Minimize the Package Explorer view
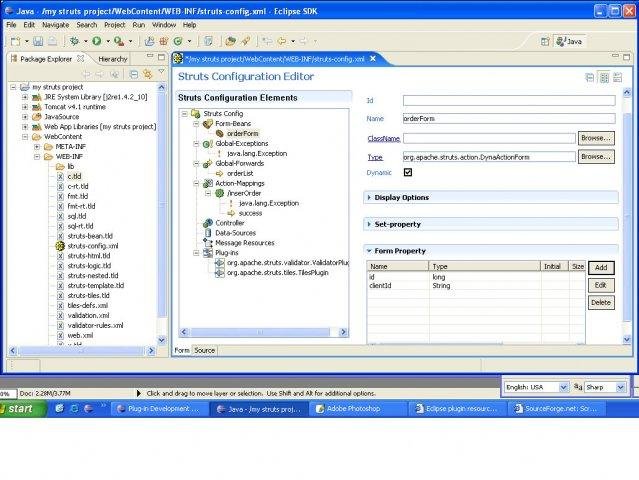Image resolution: width=639 pixels, height=480 pixels. coord(150,56)
